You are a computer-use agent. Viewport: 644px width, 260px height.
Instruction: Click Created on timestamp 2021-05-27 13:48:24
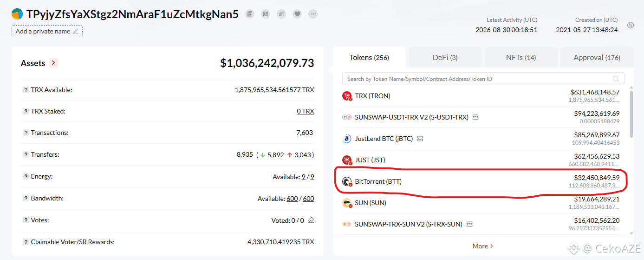click(587, 29)
